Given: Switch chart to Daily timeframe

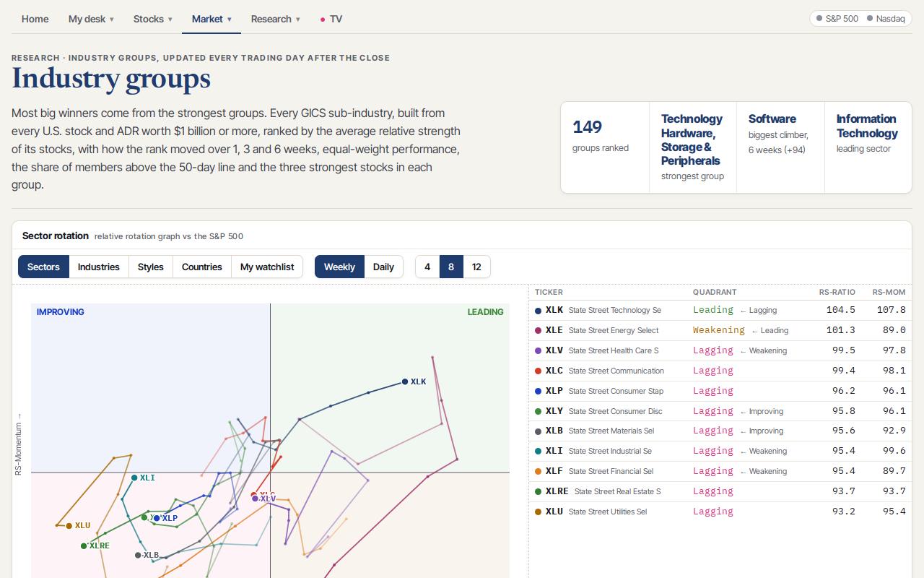Looking at the screenshot, I should [x=383, y=267].
